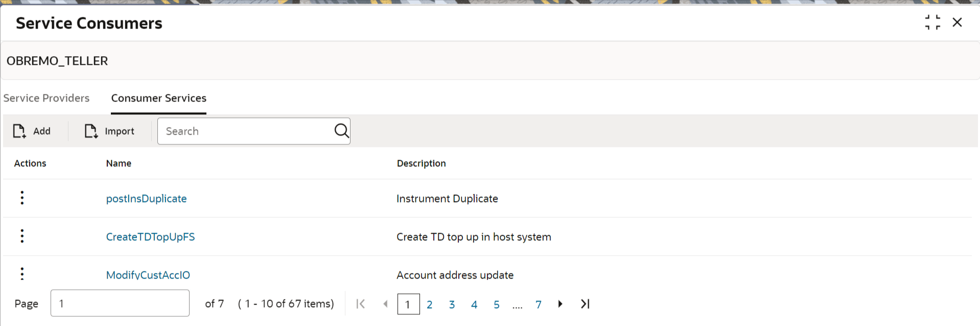
Task: Focus the Search text field
Action: tap(246, 131)
